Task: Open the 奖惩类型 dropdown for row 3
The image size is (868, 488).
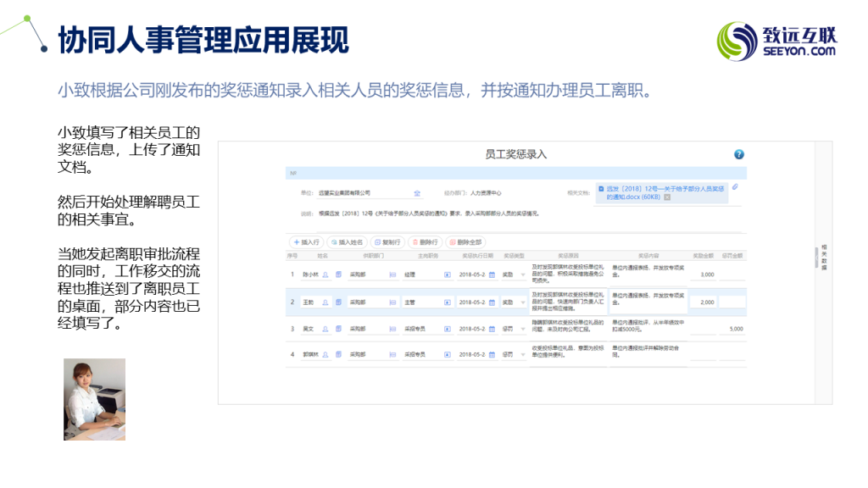Action: 523,329
